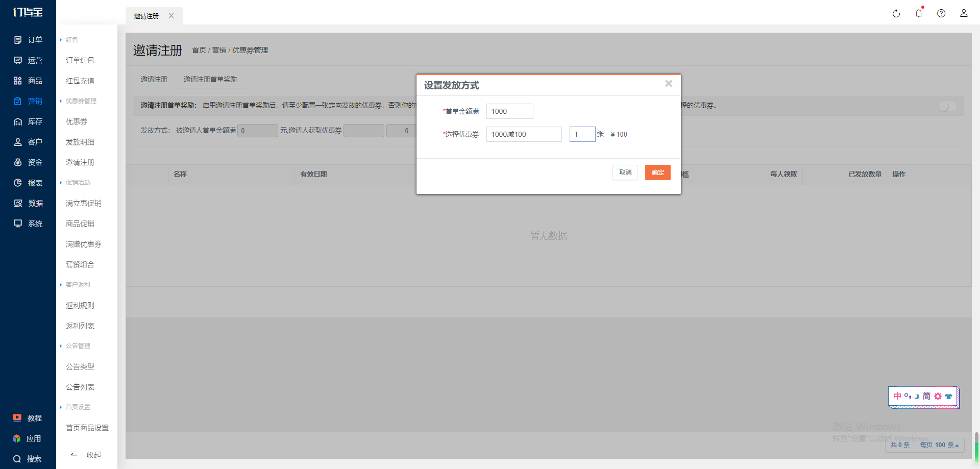Viewport: 980px width, 469px height.
Task: Open the help question mark icon
Action: [941, 13]
